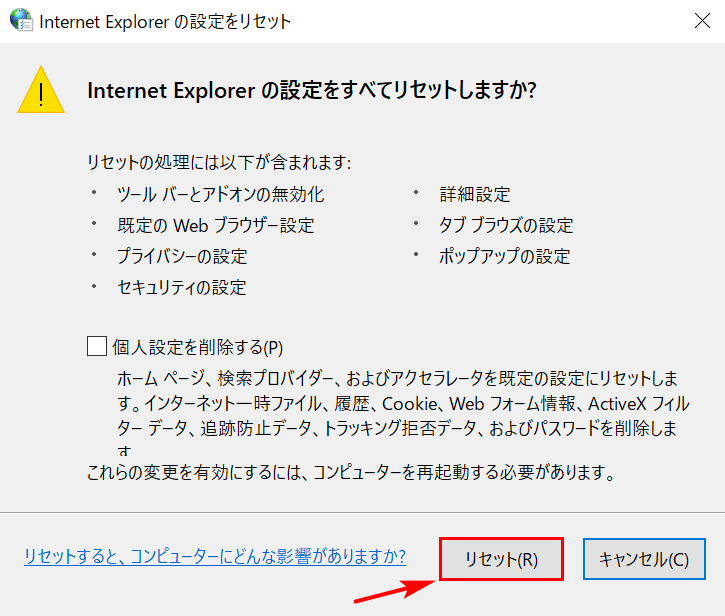This screenshot has width=725, height=616.
Task: Click the list item タブ ブラウズの設定
Action: [506, 226]
